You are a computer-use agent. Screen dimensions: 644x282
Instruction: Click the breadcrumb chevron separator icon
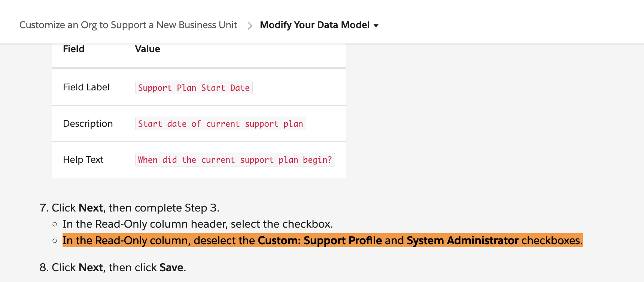(250, 25)
